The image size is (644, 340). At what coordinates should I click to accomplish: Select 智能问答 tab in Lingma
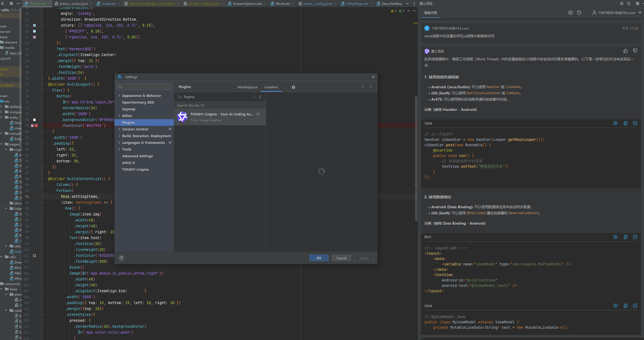[x=431, y=13]
